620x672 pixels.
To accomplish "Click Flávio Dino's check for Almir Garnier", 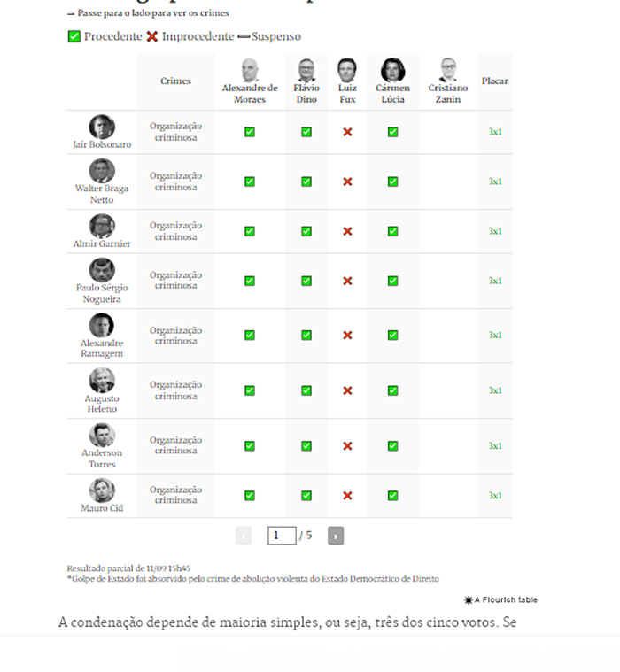I will [x=306, y=231].
